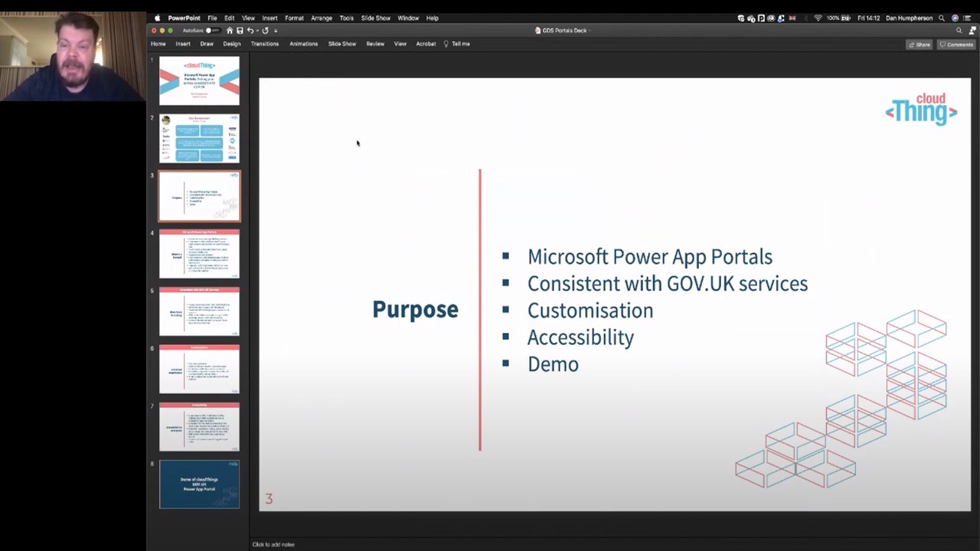980x551 pixels.
Task: Open the Insert menu in the macOS menu bar
Action: pyautogui.click(x=269, y=18)
